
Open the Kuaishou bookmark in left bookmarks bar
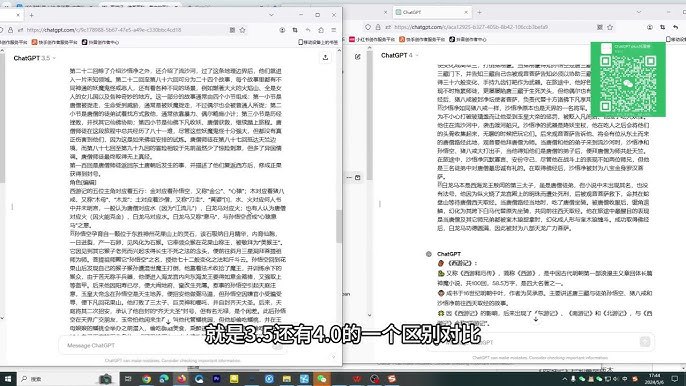coord(55,42)
